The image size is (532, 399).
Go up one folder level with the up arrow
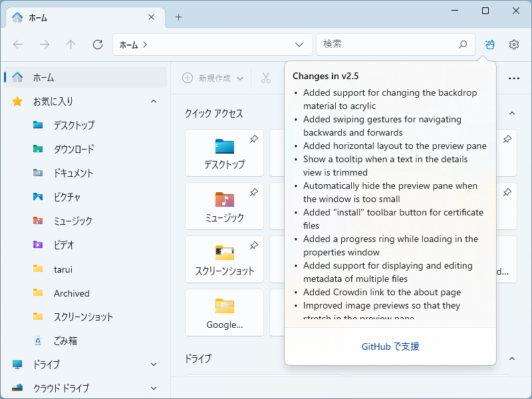point(70,44)
